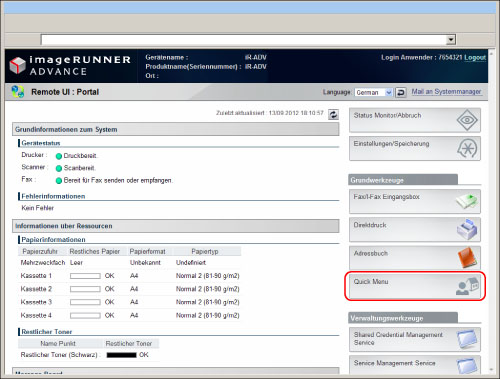Click the Grundwerkzeuge section tab
The height and width of the screenshot is (379, 500).
click(403, 180)
